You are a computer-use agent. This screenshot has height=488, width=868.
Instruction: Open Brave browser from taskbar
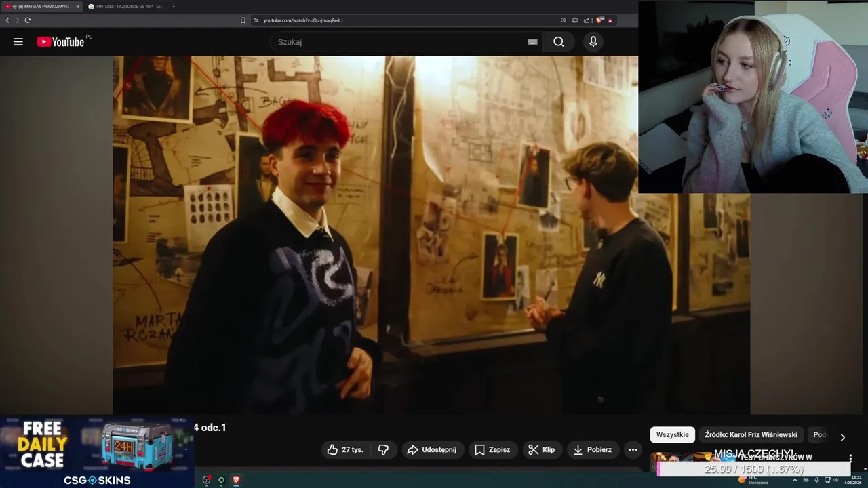[x=236, y=480]
